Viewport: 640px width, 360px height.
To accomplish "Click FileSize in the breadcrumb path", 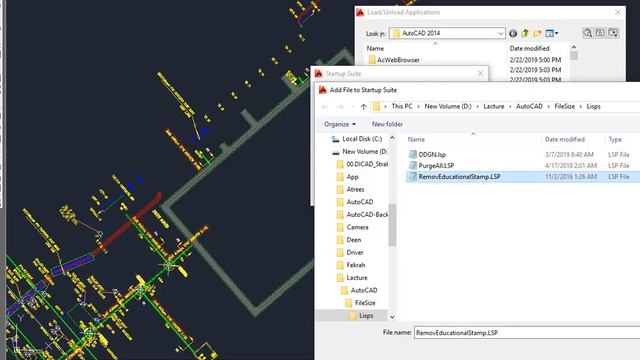I will 564,107.
